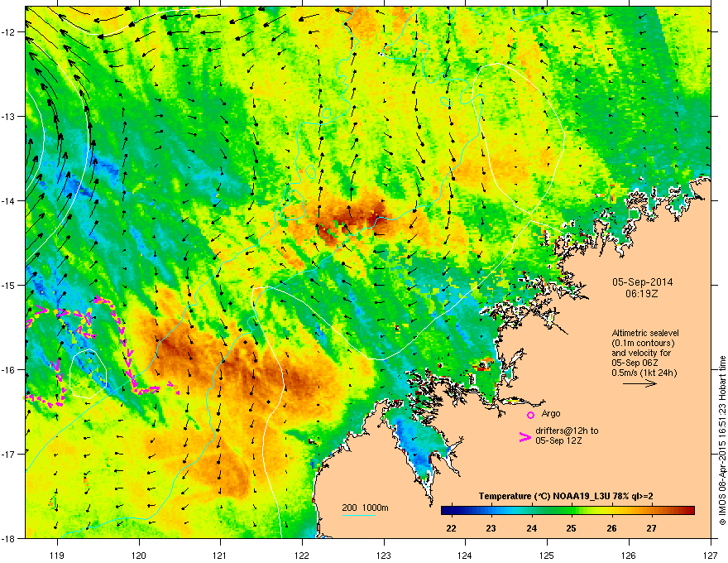Click the longitude axis label 125
728x563 pixels.
click(x=547, y=555)
